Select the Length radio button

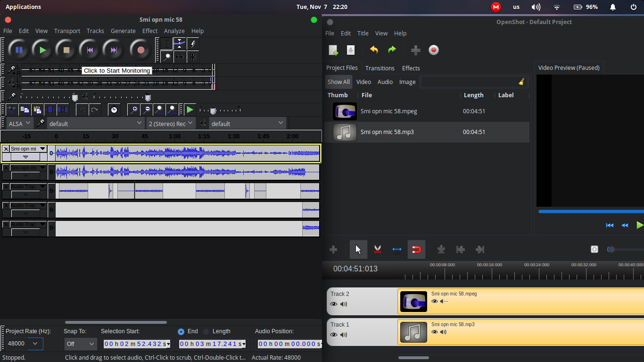(x=206, y=331)
